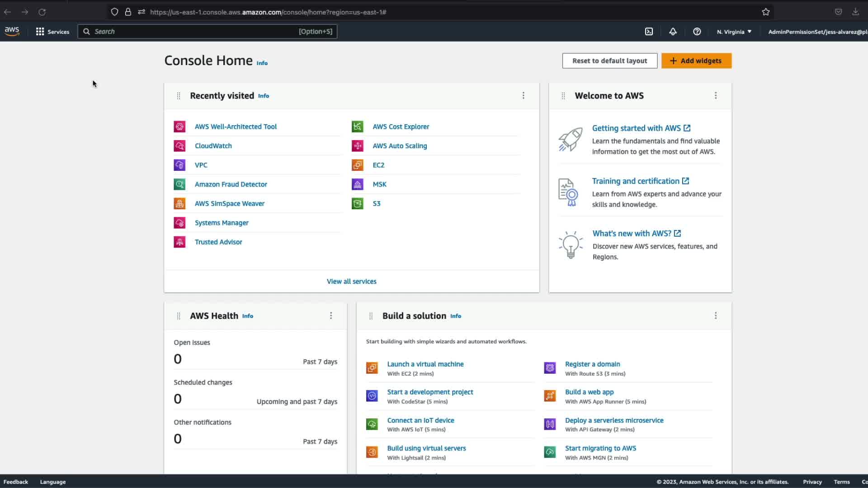The image size is (868, 488).
Task: Expand the N. Virginia region dropdown
Action: 734,32
